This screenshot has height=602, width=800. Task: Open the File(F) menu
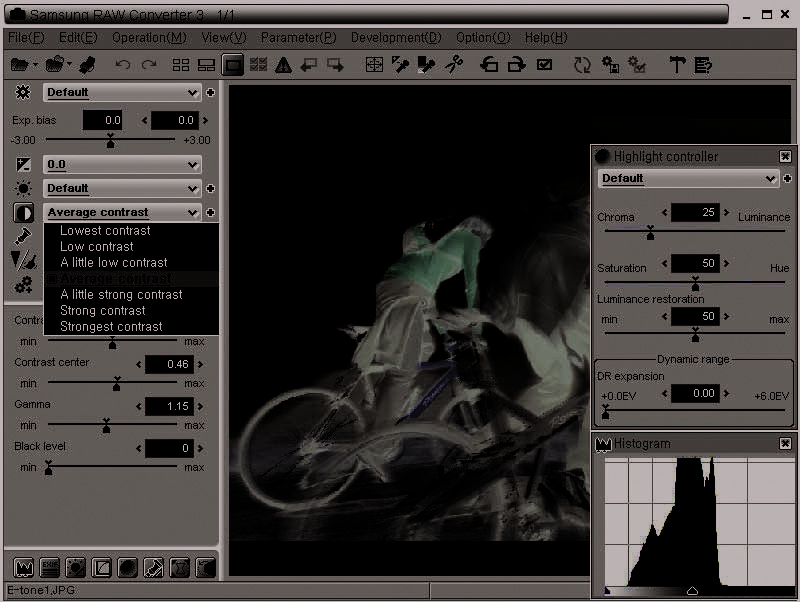coord(26,38)
